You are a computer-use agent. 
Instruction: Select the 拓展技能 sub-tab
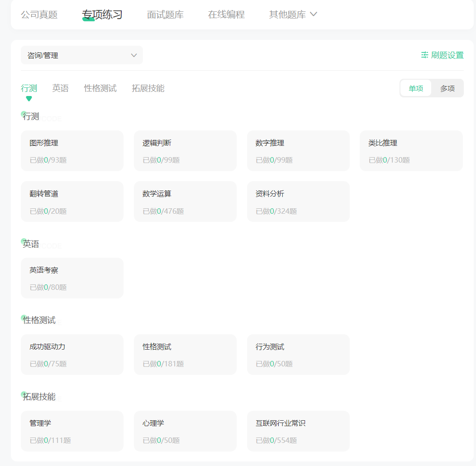148,88
